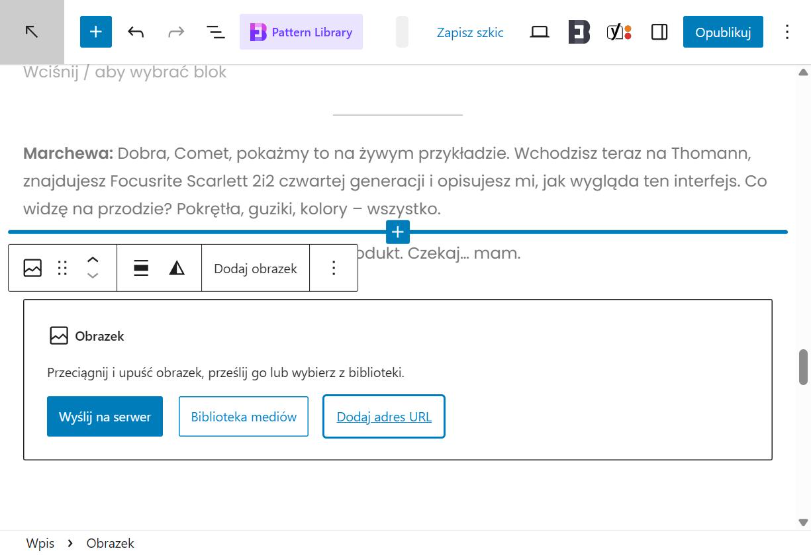Open the Pattern Library
This screenshot has height=555, width=811.
pyautogui.click(x=301, y=32)
